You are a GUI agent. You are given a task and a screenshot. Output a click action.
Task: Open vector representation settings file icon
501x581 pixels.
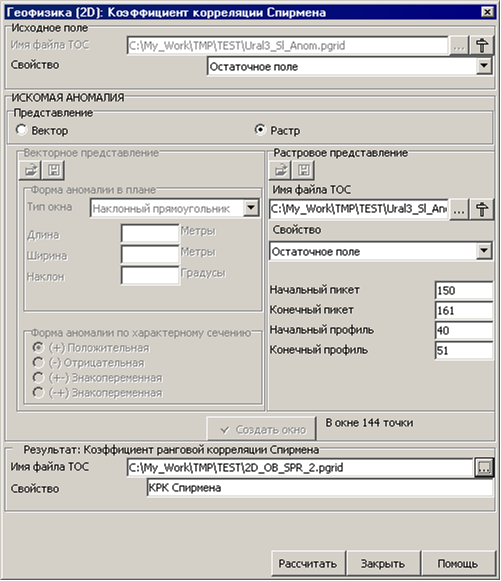click(30, 170)
